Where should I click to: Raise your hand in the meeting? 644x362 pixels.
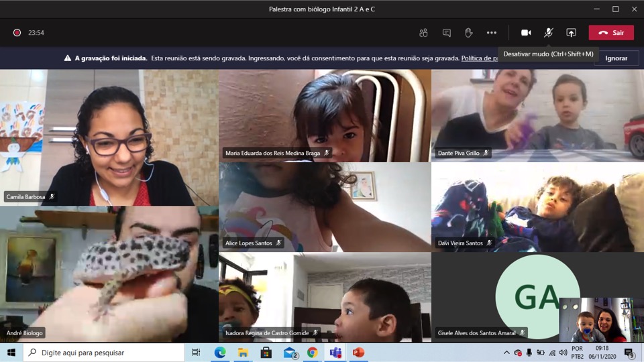tap(468, 33)
